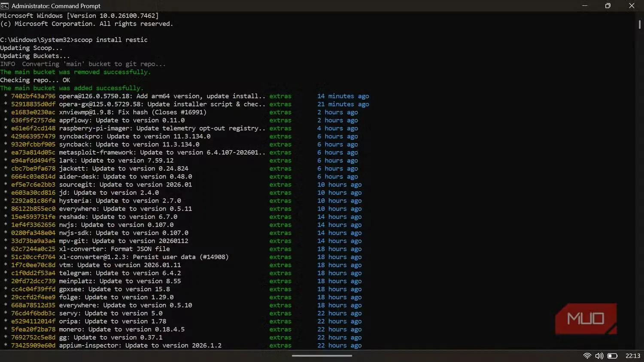This screenshot has height=362, width=644.
Task: Click the battery status icon
Action: pos(612,356)
